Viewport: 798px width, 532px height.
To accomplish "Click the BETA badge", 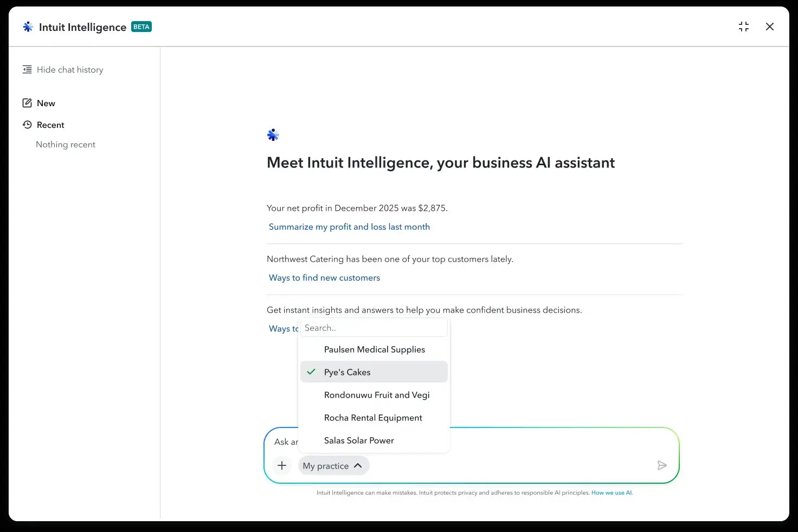I will pyautogui.click(x=141, y=27).
